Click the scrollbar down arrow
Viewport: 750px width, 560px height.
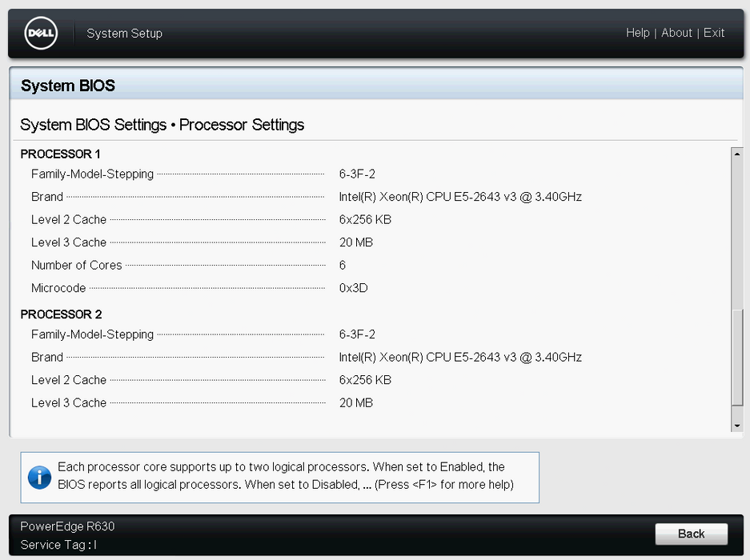tap(737, 426)
